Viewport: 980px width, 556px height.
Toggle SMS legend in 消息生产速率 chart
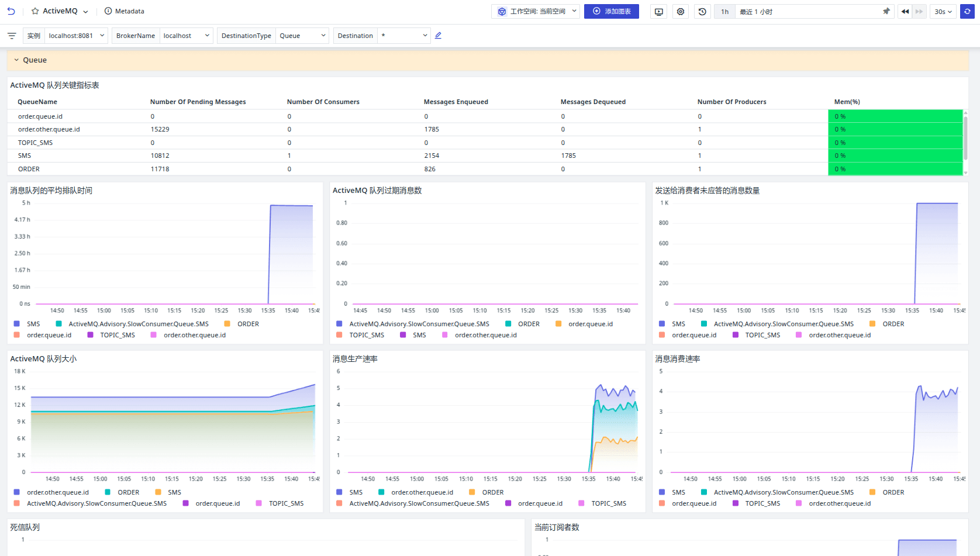click(x=356, y=492)
